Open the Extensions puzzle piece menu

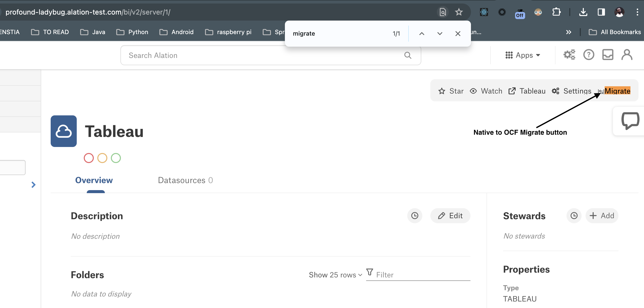pos(556,12)
